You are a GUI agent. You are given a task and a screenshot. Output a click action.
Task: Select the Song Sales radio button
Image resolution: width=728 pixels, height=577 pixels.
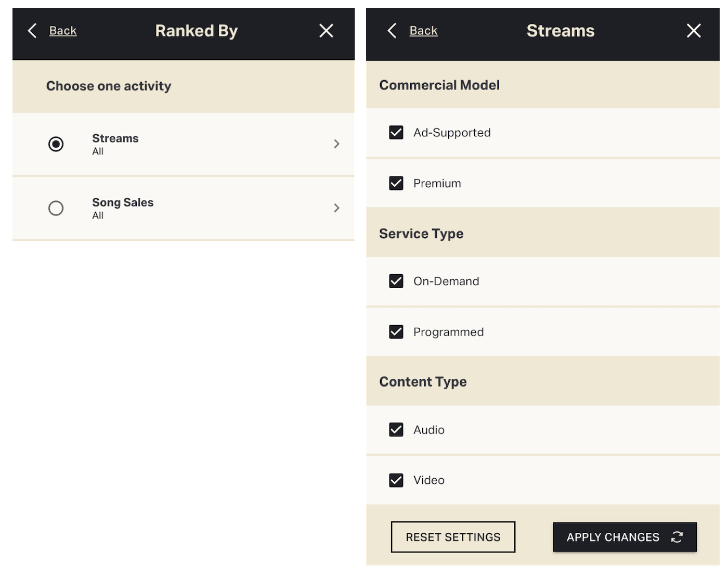click(x=56, y=208)
